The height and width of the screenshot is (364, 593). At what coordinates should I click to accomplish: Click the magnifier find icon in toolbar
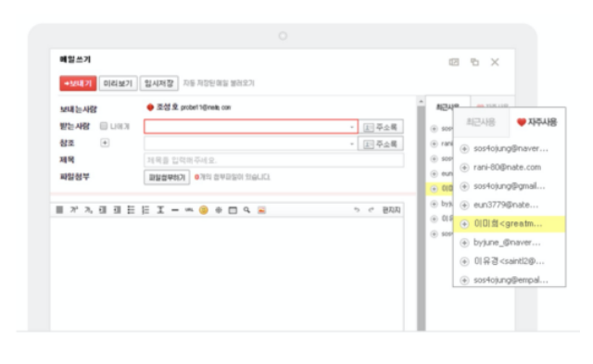coord(246,209)
